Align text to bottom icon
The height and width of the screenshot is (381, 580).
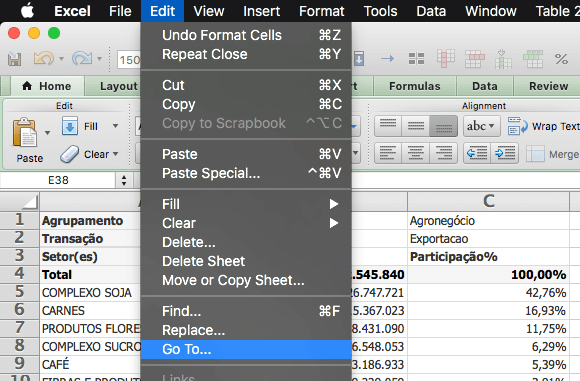[x=444, y=126]
